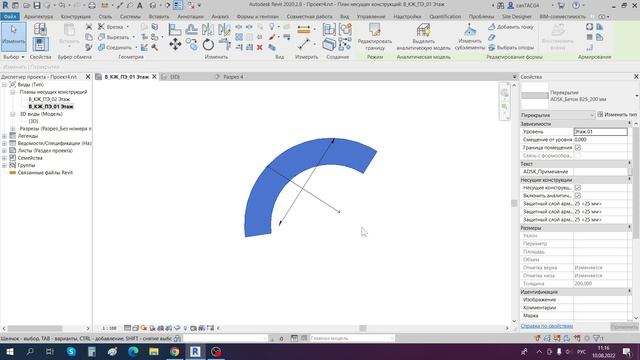
Task: Expand the Легенды node
Action: (4, 136)
